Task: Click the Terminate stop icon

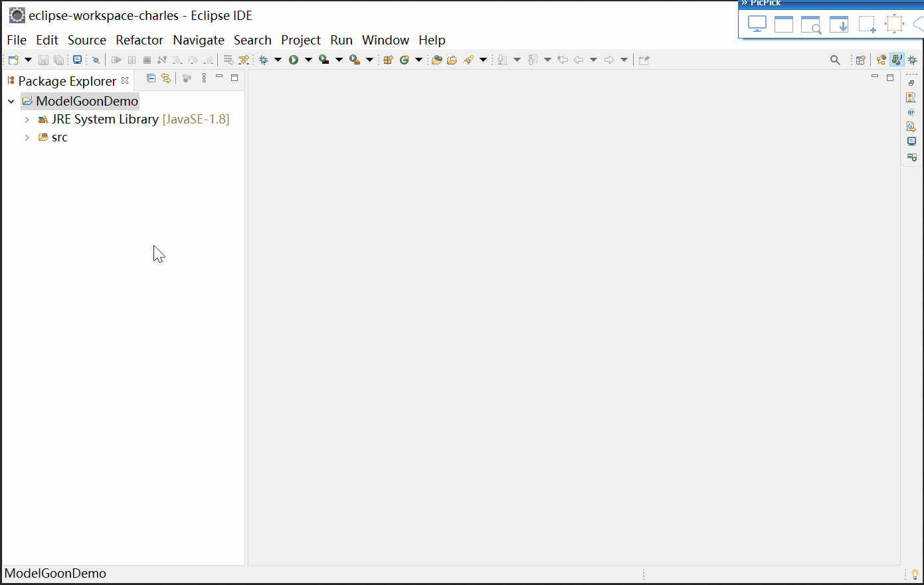Action: [147, 60]
